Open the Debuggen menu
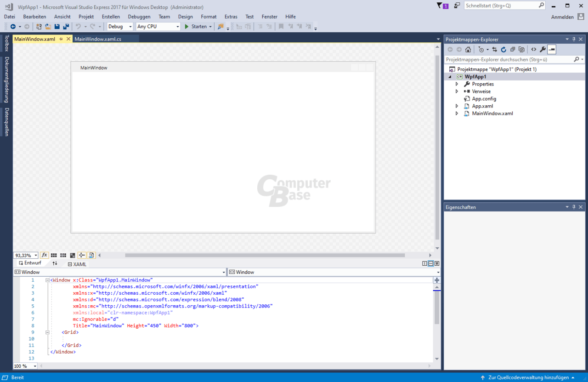Screen dimensions: 588x382 139,17
